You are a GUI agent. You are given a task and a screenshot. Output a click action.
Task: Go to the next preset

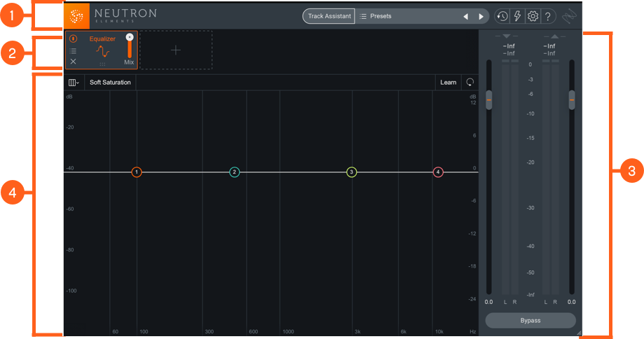tap(481, 16)
